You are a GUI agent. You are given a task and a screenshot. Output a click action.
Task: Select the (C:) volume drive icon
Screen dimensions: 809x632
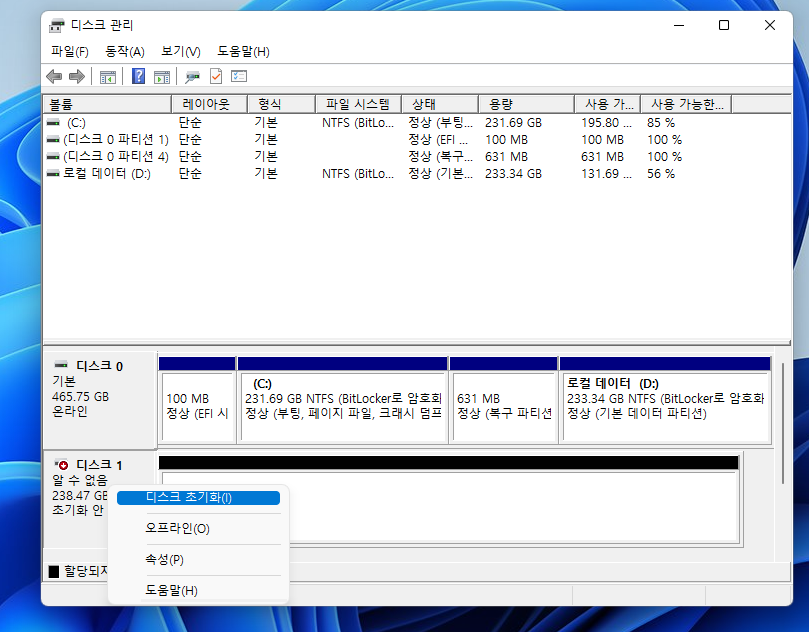[x=53, y=123]
